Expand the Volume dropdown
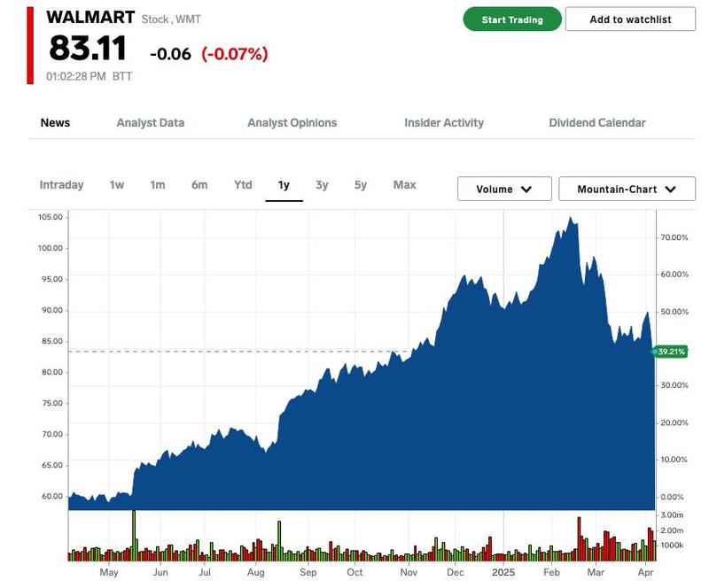Image resolution: width=709 pixels, height=588 pixels. pyautogui.click(x=504, y=190)
